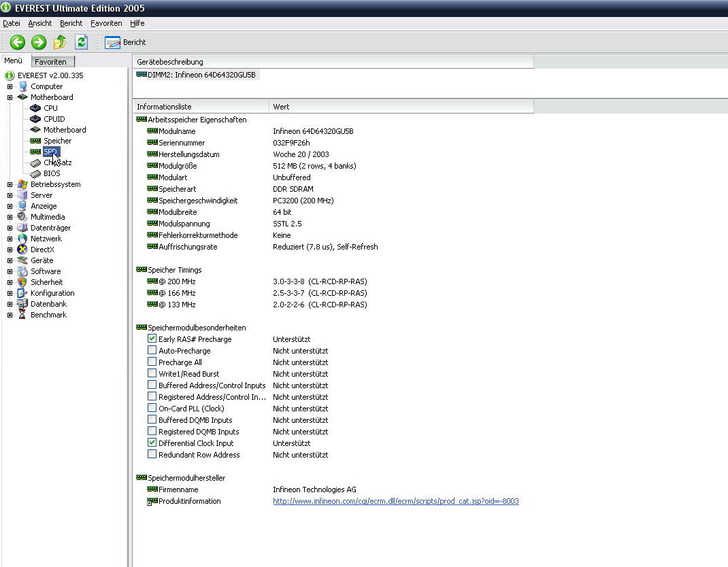
Task: Toggle the Early RAS# Precharge checkbox
Action: (152, 339)
